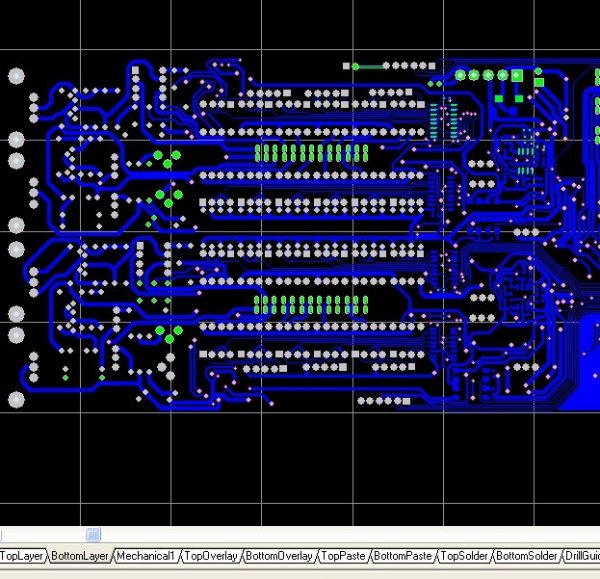The height and width of the screenshot is (579, 600).
Task: Select the BottomOverlay layer tab
Action: [x=279, y=556]
